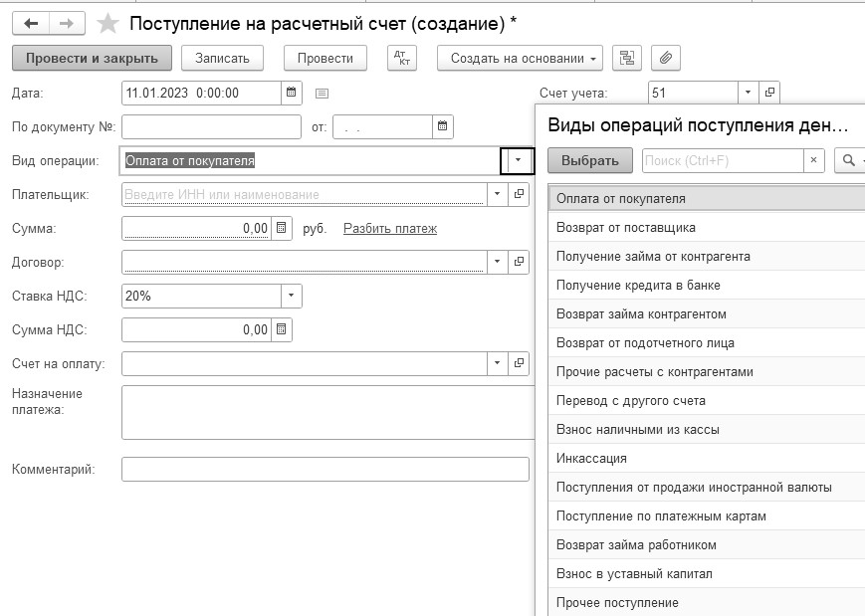Click the magnifier search button in the list
865x616 pixels.
pos(849,160)
